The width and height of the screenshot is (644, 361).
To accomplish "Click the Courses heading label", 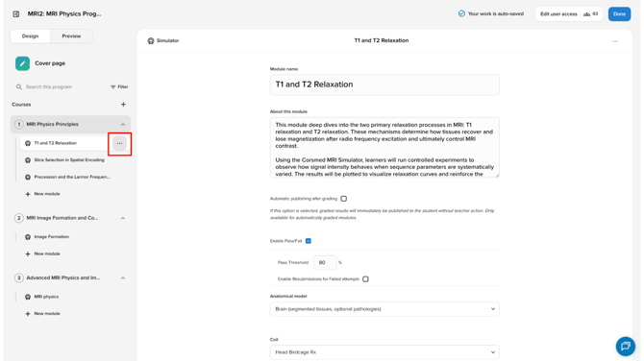I will [21, 105].
